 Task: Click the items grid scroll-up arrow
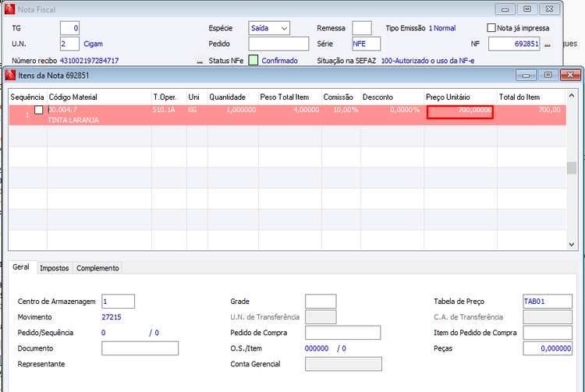(x=571, y=96)
